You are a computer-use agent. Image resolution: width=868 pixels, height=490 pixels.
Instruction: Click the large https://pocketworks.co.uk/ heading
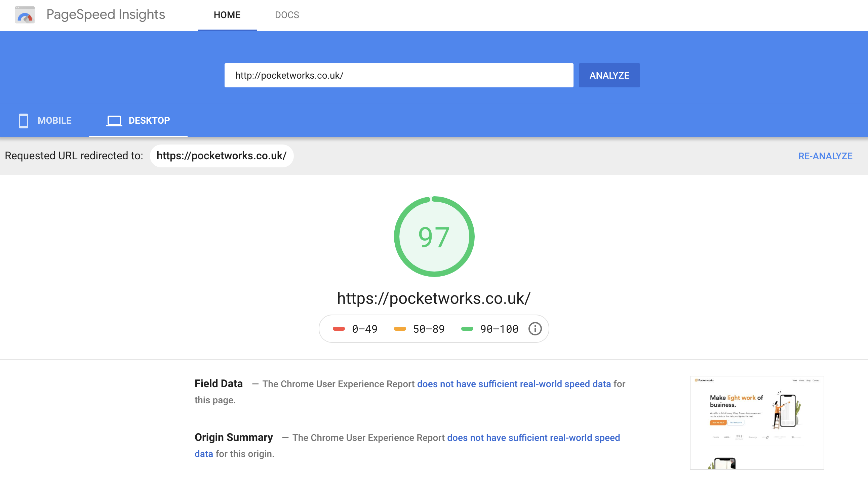coord(434,298)
